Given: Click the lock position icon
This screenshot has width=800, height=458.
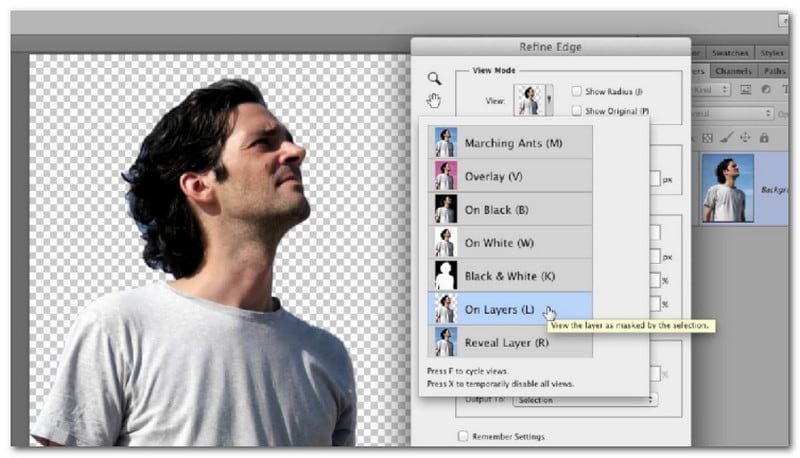Looking at the screenshot, I should [745, 137].
